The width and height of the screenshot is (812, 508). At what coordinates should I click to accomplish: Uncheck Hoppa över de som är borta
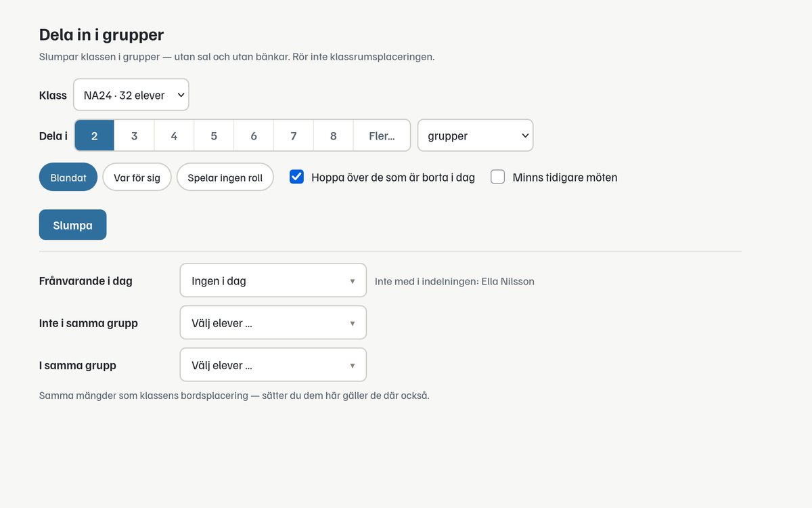pyautogui.click(x=296, y=177)
